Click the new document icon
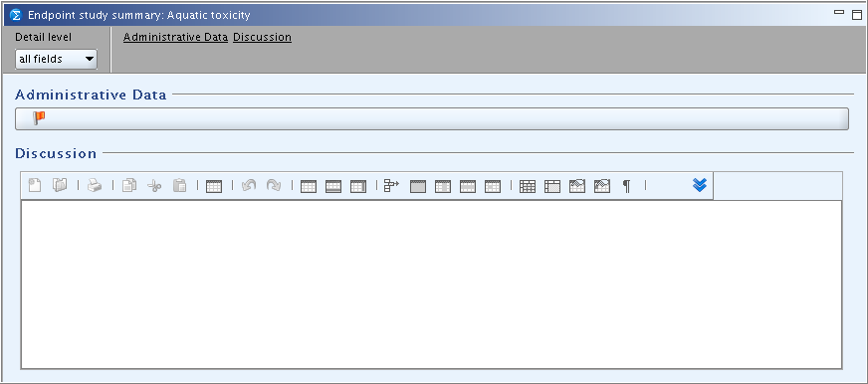This screenshot has height=384, width=868. (34, 185)
